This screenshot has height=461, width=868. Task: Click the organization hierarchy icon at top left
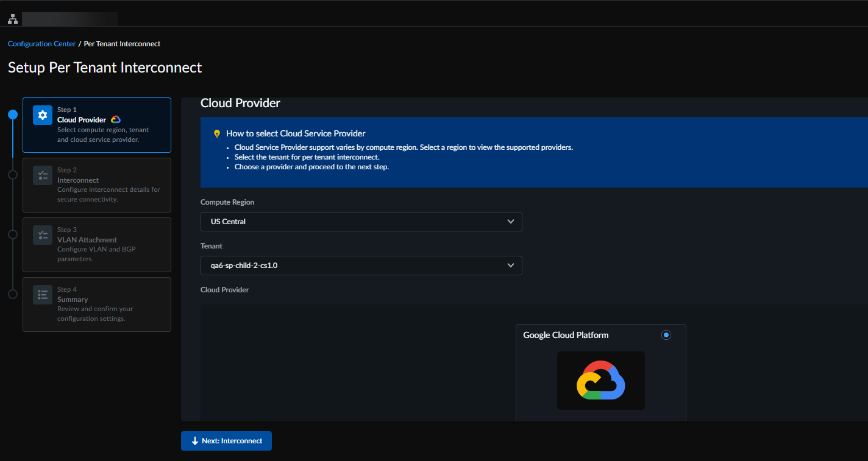click(x=13, y=19)
